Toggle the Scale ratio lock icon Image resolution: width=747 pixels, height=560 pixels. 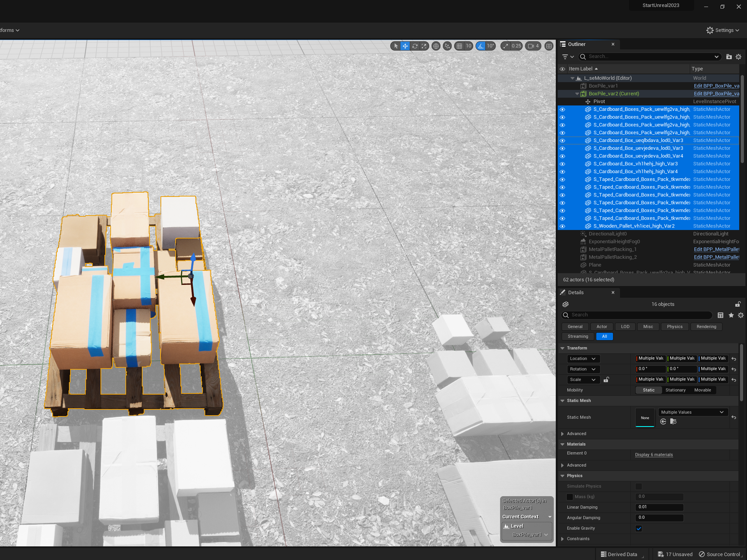(606, 380)
